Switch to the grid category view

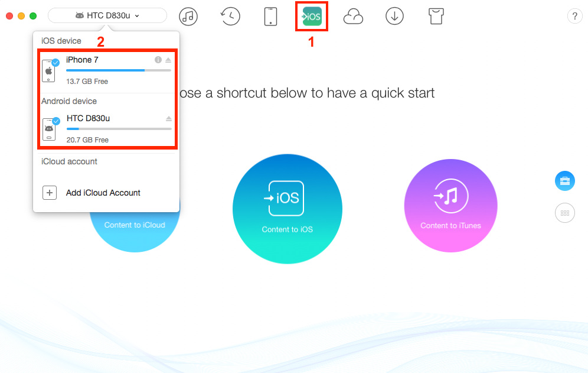coord(565,213)
